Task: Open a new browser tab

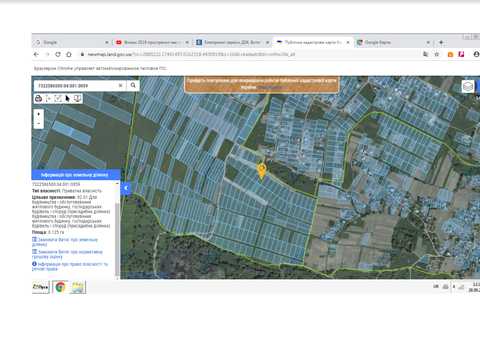Action: (441, 42)
